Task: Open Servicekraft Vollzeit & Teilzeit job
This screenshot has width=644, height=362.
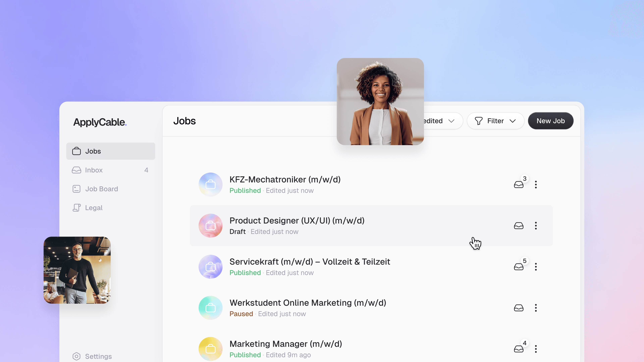Action: click(310, 262)
